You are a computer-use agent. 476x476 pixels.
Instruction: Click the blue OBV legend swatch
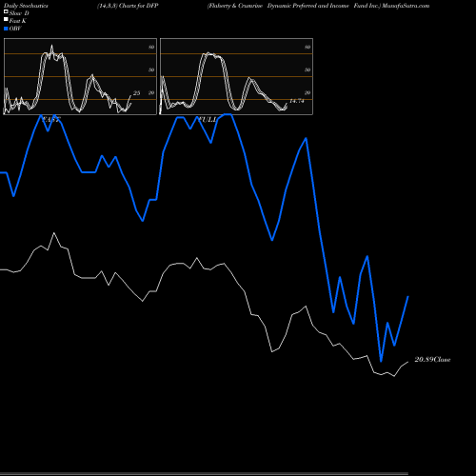coord(6,29)
